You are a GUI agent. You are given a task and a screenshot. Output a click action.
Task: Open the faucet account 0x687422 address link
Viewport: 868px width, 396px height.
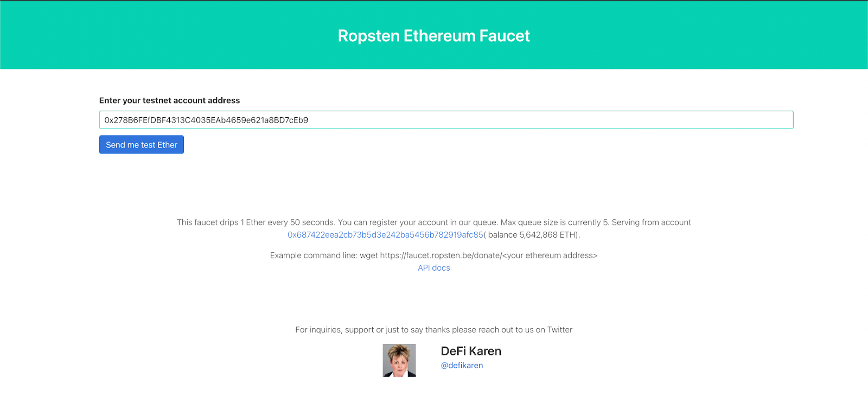[x=385, y=235]
